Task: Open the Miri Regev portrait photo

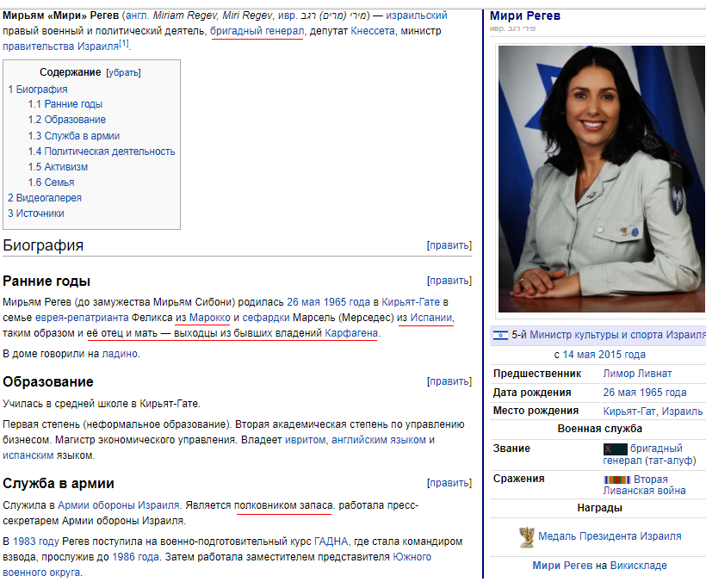Action: 601,179
